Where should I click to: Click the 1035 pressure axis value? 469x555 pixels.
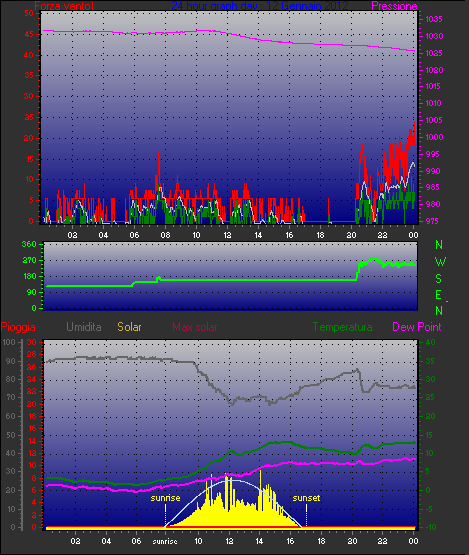[434, 19]
